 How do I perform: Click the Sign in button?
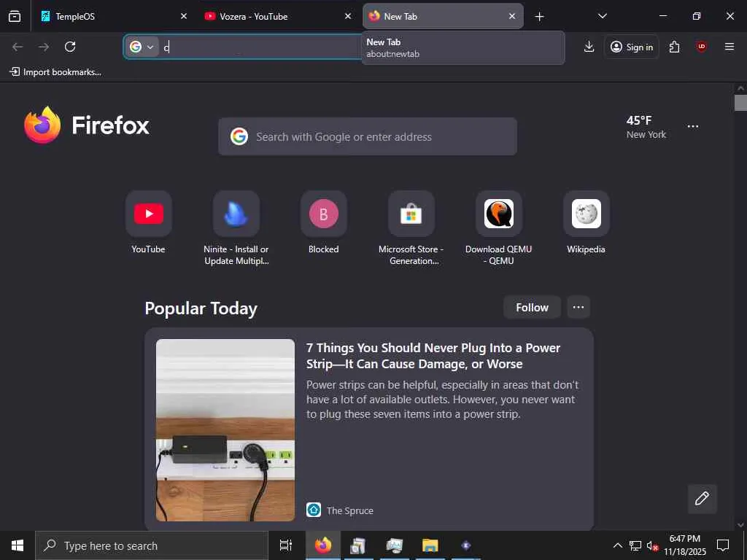[631, 47]
